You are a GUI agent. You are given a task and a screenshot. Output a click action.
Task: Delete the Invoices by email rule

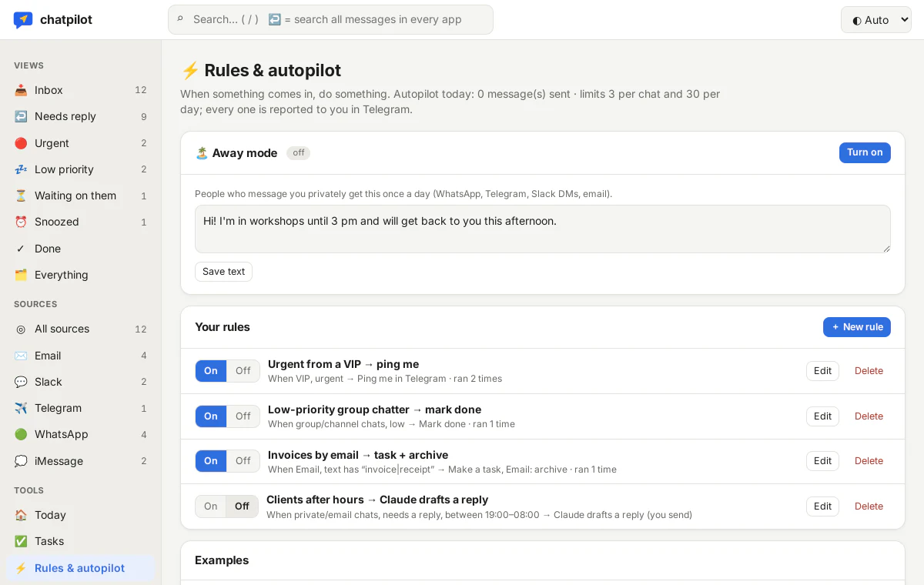pos(869,461)
